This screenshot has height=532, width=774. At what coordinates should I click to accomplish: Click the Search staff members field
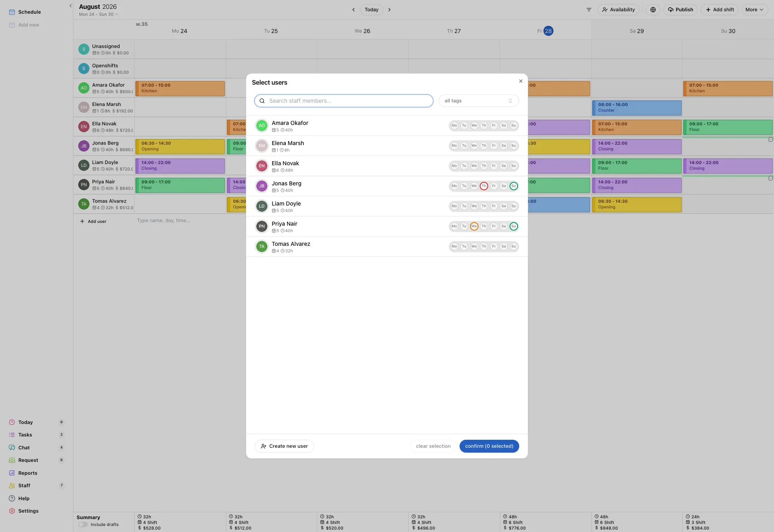(343, 101)
